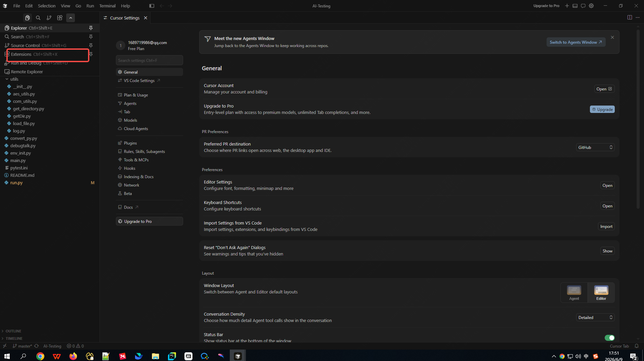Collapse the utils folder in the file tree
Viewport: 644px width, 361px height.
(x=7, y=79)
